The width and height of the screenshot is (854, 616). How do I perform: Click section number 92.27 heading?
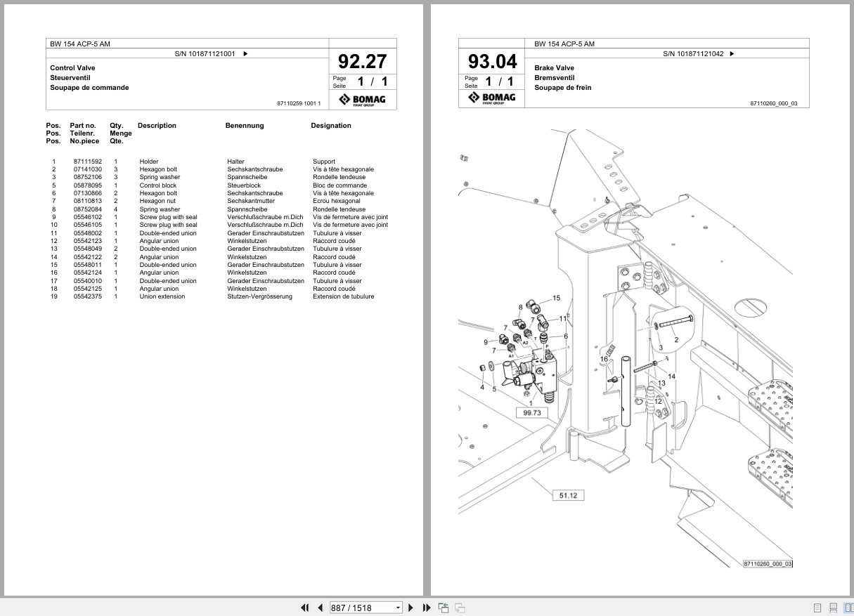point(362,61)
